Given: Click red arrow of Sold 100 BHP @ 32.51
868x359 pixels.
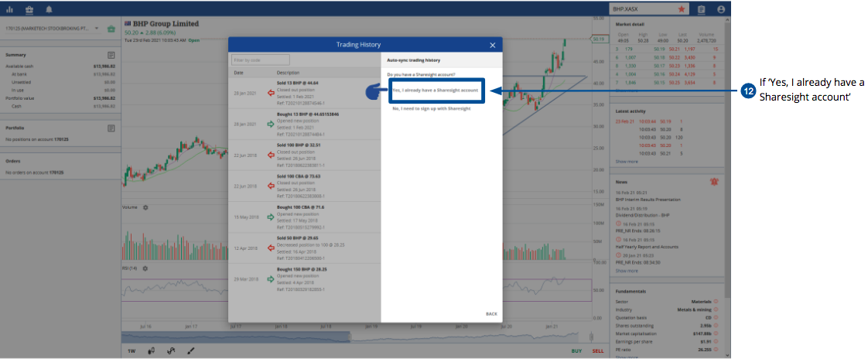Looking at the screenshot, I should coord(271,155).
